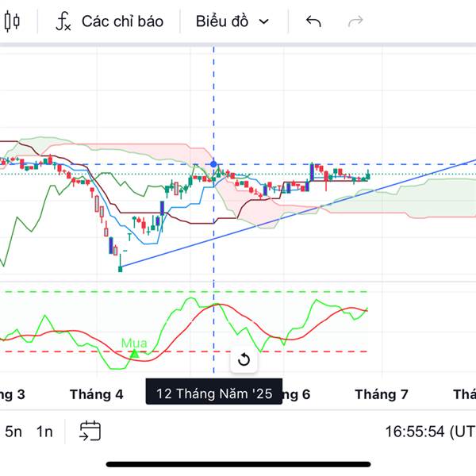Click the blue trendline anchor dot

pos(213,164)
